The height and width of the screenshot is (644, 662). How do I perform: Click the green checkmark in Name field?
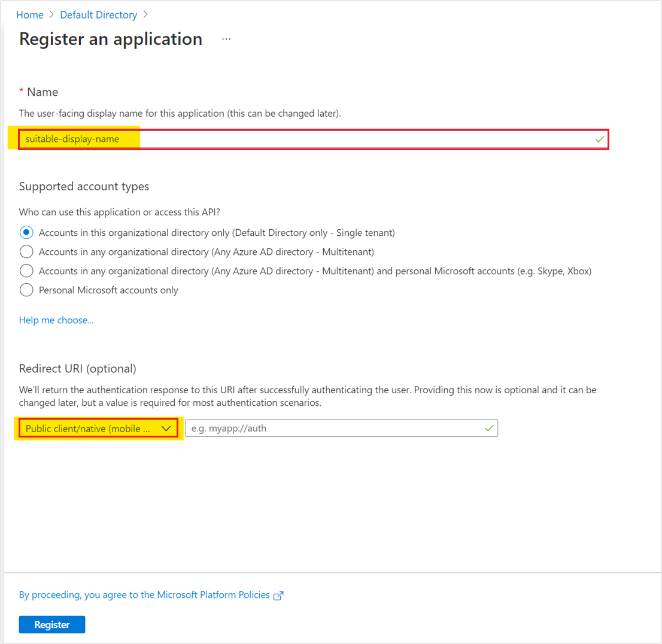coord(600,139)
